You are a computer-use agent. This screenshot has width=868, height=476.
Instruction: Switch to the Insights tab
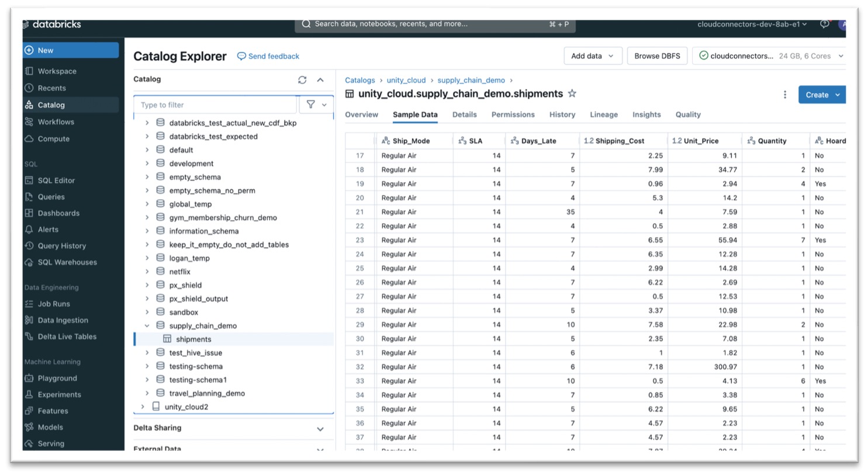[646, 114]
